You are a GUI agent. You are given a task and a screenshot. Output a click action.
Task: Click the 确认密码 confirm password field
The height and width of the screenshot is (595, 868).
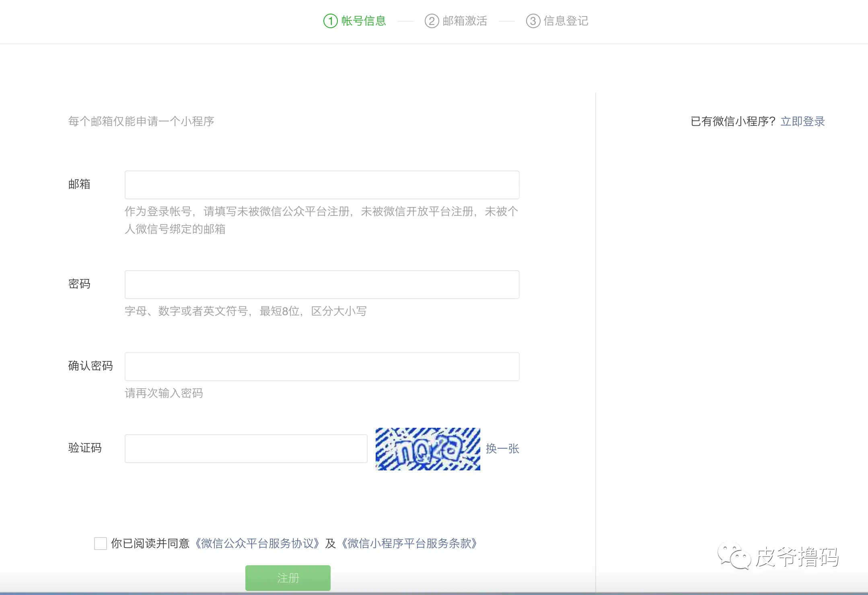tap(322, 367)
